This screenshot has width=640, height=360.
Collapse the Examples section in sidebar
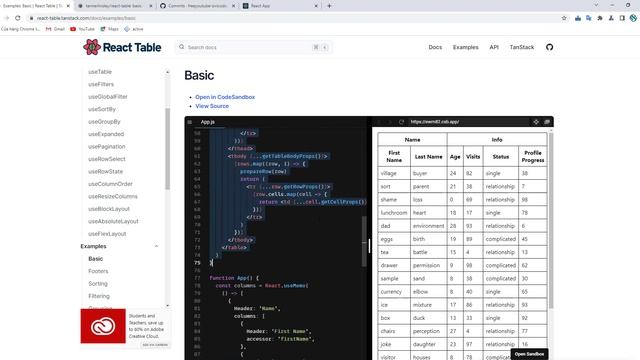(x=156, y=246)
